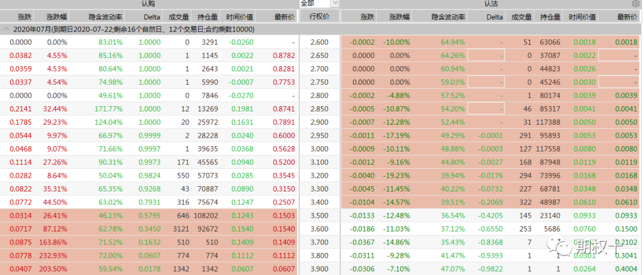Click put change -0.0367 cell
Screen dimensions: 644x275
[x=362, y=242]
